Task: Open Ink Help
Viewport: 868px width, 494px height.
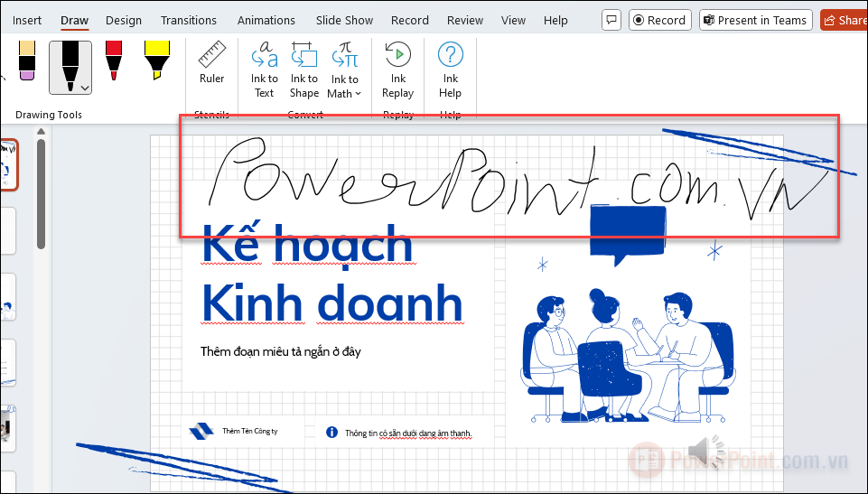Action: point(450,70)
